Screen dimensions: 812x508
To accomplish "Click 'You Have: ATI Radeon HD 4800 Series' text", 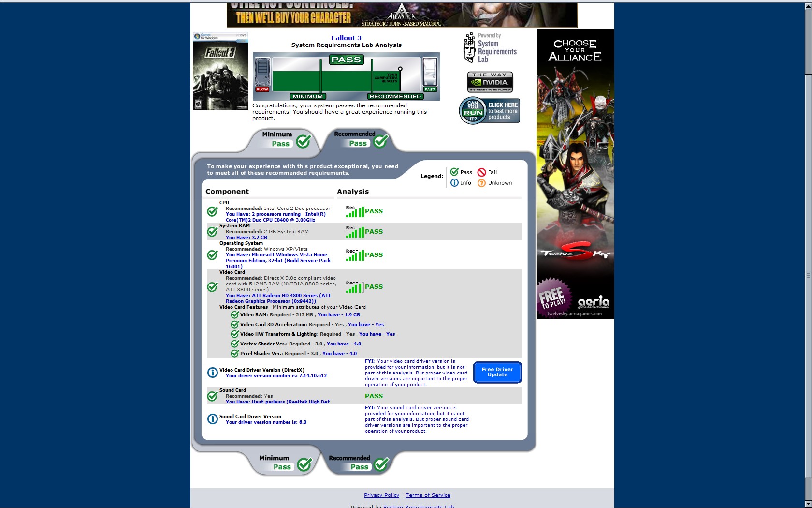I will [278, 298].
